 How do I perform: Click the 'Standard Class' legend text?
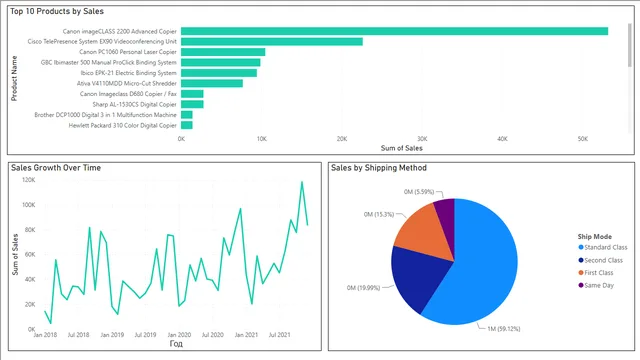click(x=606, y=247)
